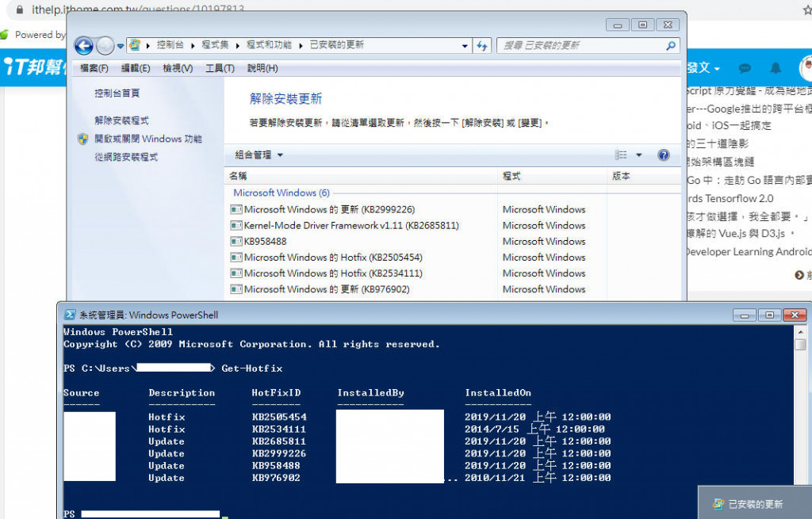Select update KB2999226 row
The image size is (812, 519).
tap(453, 209)
